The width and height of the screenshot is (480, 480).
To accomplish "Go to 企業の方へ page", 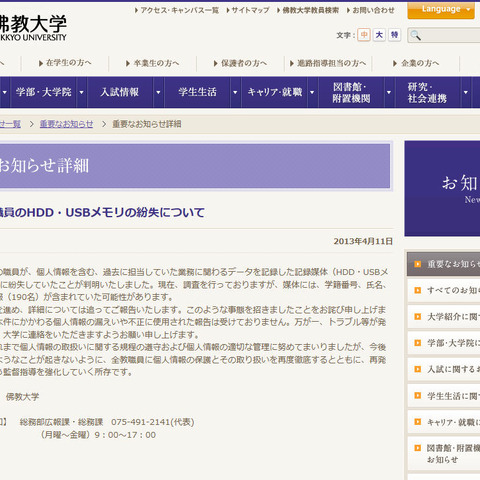I will pyautogui.click(x=416, y=63).
